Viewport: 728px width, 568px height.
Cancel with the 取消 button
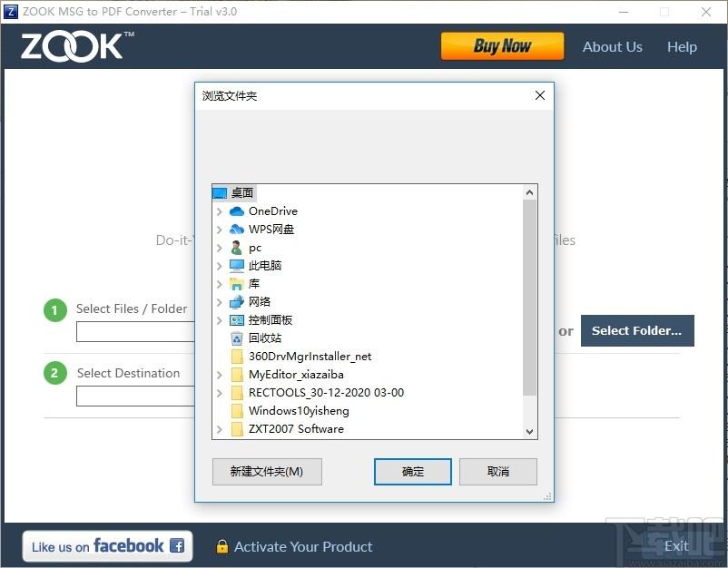(x=497, y=472)
